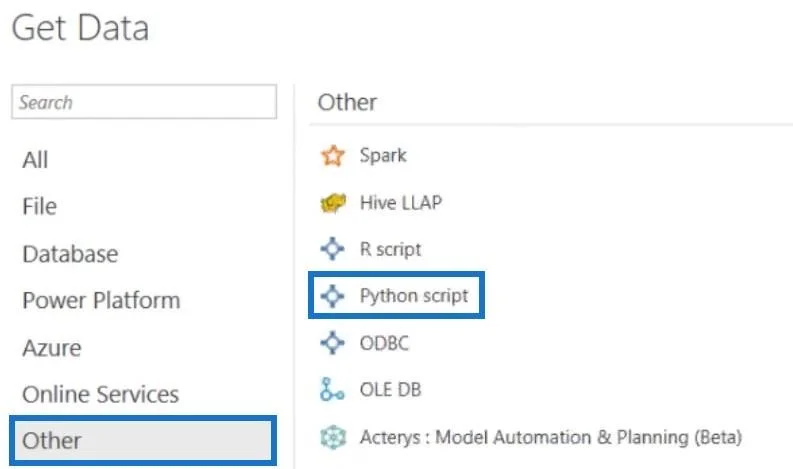The image size is (793, 469).
Task: Choose the Python script connector label
Action: coord(414,296)
